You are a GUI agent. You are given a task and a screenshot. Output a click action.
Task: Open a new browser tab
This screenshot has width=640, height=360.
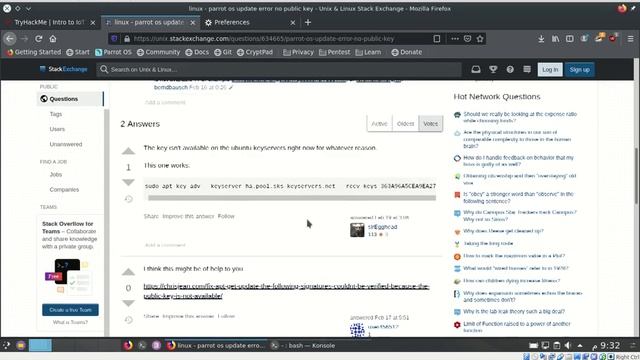308,22
